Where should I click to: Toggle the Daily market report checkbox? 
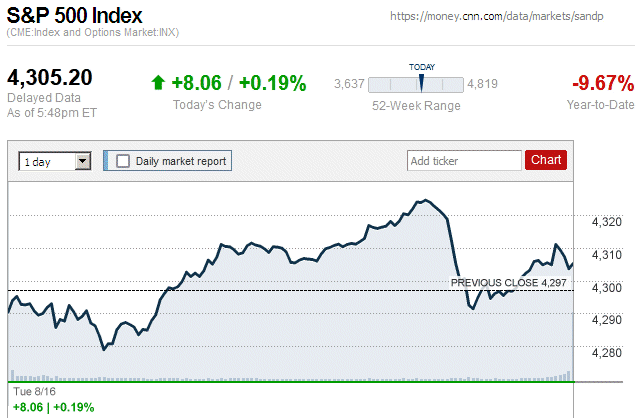pos(123,160)
